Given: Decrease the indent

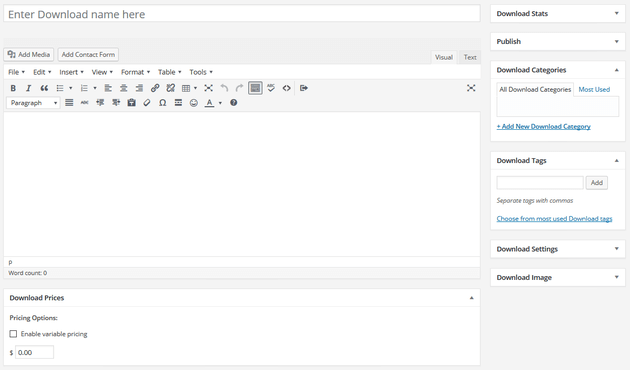Looking at the screenshot, I should click(100, 103).
